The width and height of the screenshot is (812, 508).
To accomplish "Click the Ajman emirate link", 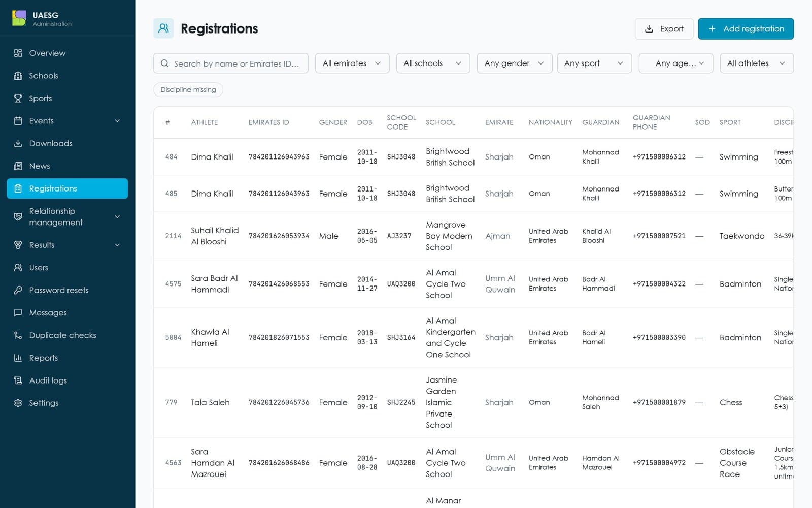I will [x=497, y=236].
